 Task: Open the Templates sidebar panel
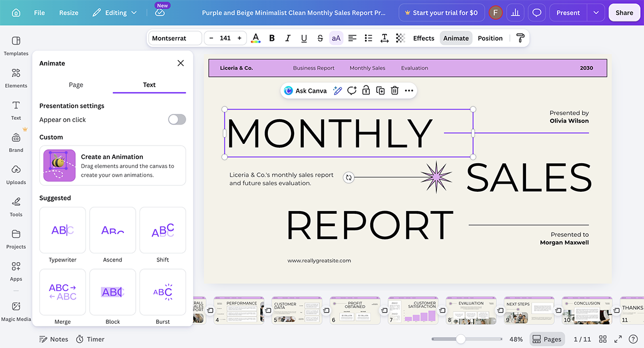point(16,46)
